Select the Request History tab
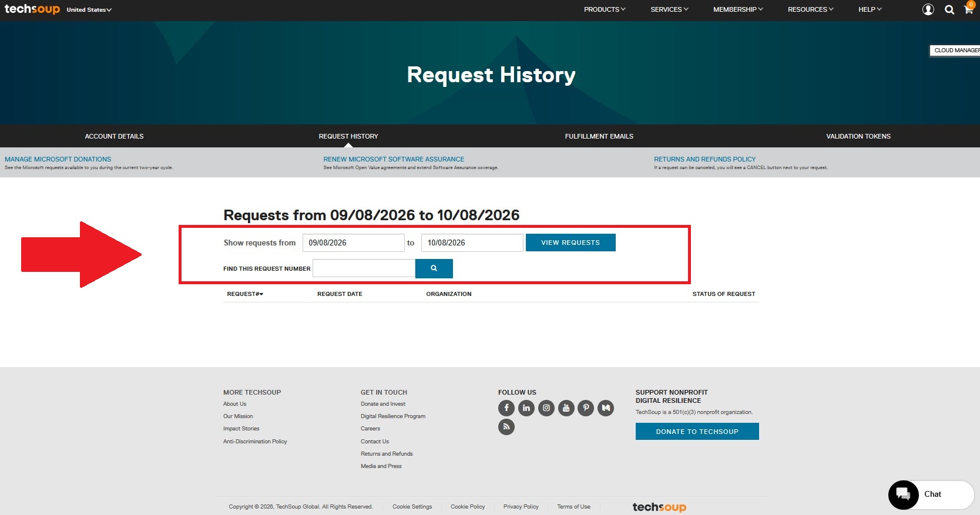 (x=348, y=136)
